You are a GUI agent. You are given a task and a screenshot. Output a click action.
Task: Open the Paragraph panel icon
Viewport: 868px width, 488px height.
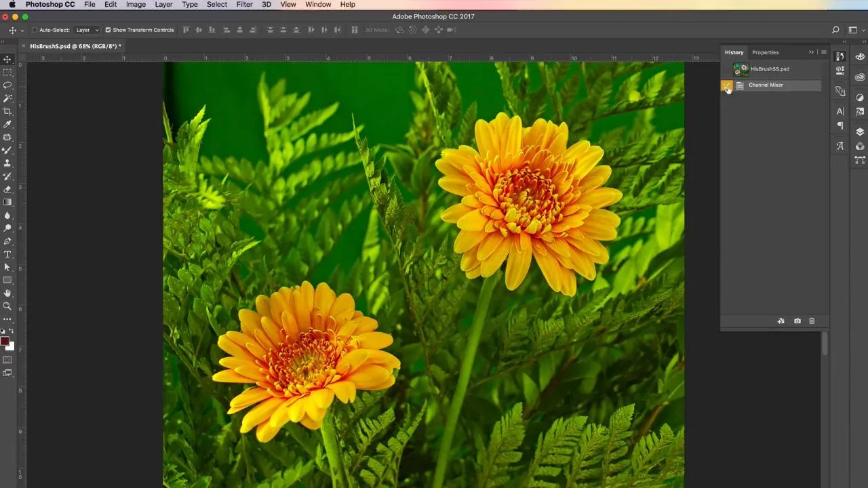tap(840, 125)
